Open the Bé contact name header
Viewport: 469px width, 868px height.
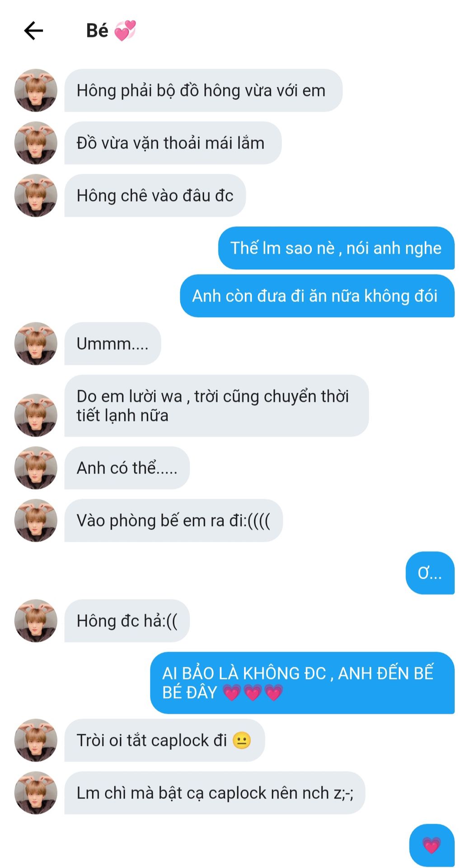tap(111, 31)
